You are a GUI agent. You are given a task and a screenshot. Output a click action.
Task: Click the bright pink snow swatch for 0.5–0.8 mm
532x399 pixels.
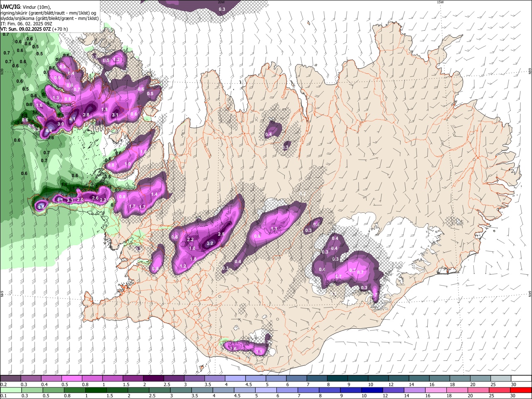coord(71,378)
